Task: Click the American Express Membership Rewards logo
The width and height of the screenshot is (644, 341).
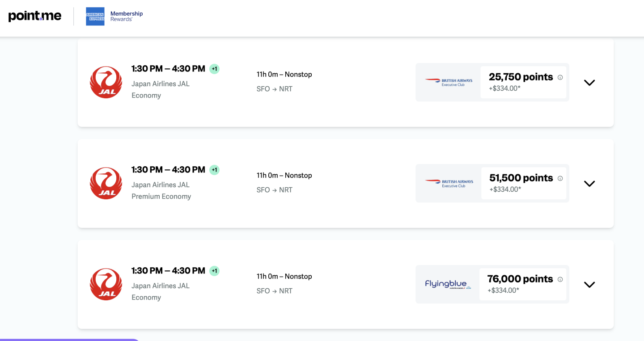Action: (114, 17)
